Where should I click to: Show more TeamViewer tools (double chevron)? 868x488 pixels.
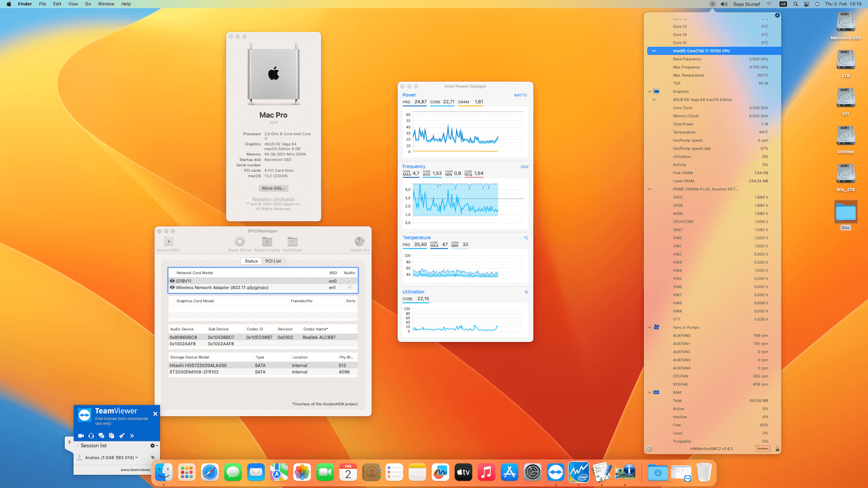[x=132, y=436]
